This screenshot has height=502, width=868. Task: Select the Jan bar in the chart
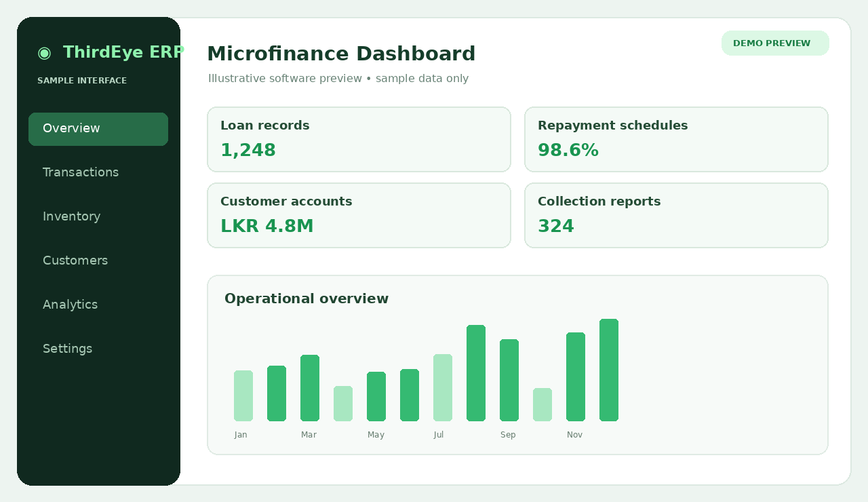coord(243,395)
